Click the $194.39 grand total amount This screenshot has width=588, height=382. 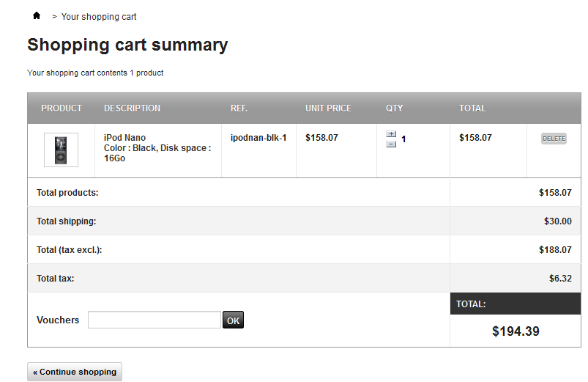[x=516, y=331]
